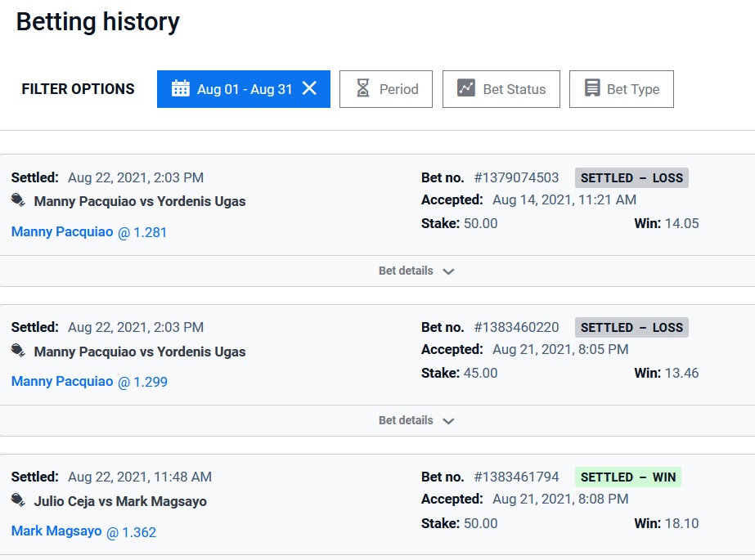Expand Bet details for bet #1379074503
Viewport: 755px width, 560px height.
coord(416,271)
